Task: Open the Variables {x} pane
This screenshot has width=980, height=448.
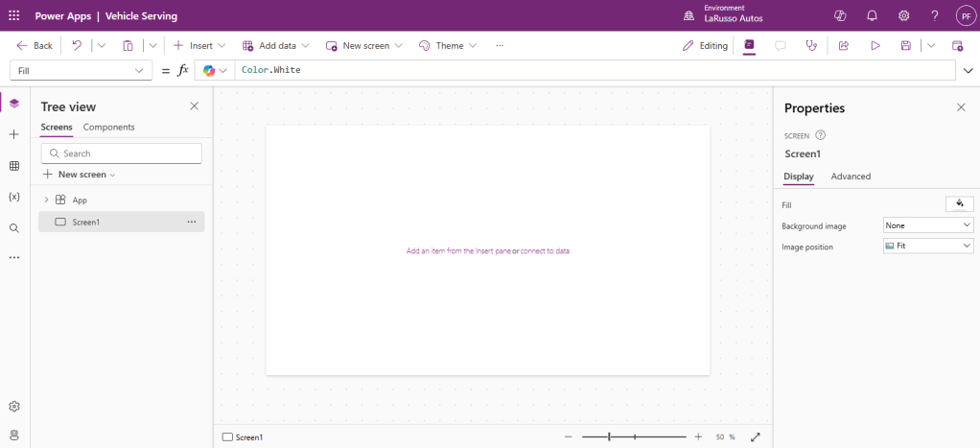Action: pyautogui.click(x=13, y=197)
